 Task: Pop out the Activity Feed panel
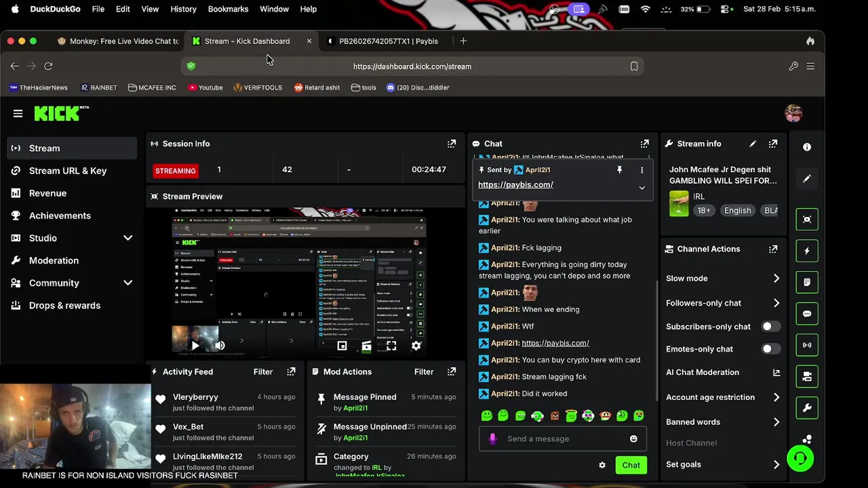coord(291,371)
